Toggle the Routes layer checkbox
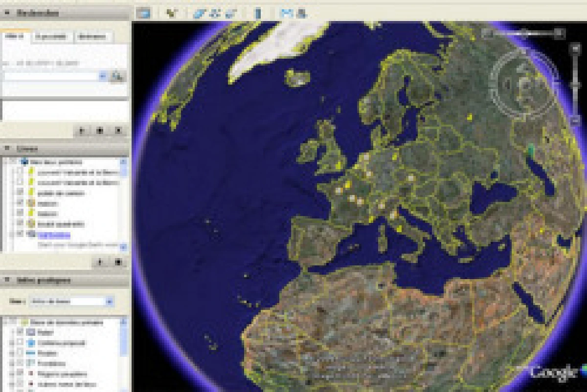The height and width of the screenshot is (392, 587). [20, 353]
